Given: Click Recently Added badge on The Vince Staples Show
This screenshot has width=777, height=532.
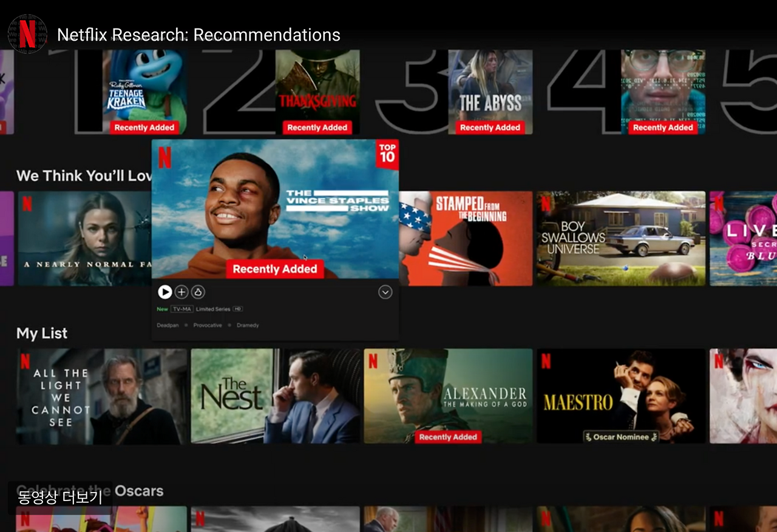Looking at the screenshot, I should 275,269.
